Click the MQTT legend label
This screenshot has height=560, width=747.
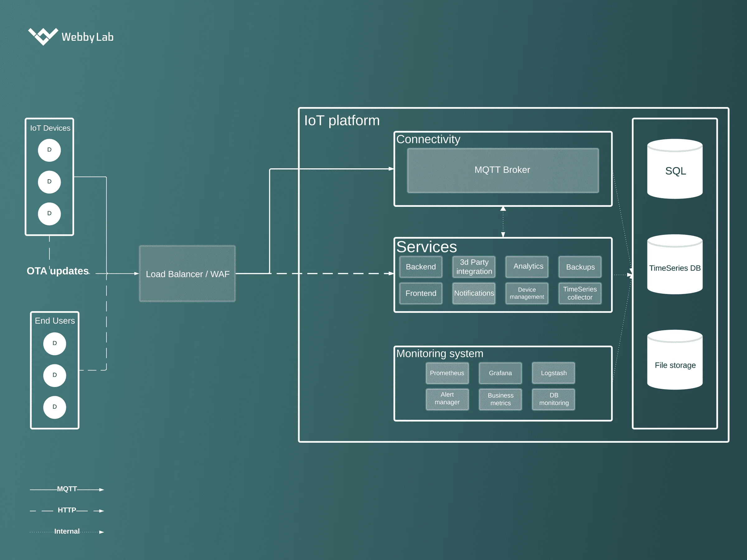point(67,489)
